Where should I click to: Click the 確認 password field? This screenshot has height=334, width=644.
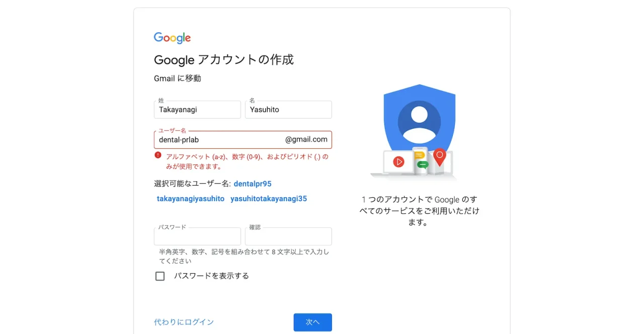[x=288, y=236]
